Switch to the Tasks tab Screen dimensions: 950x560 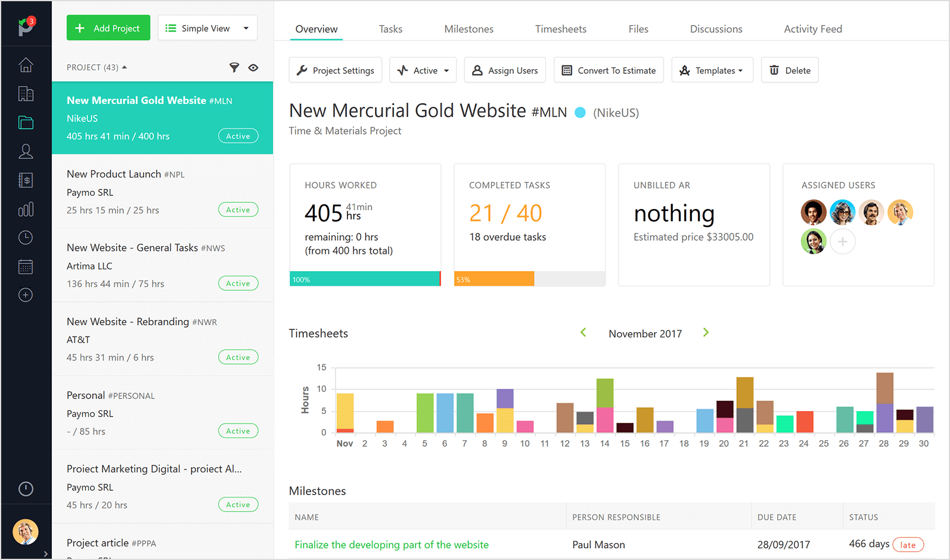(390, 29)
